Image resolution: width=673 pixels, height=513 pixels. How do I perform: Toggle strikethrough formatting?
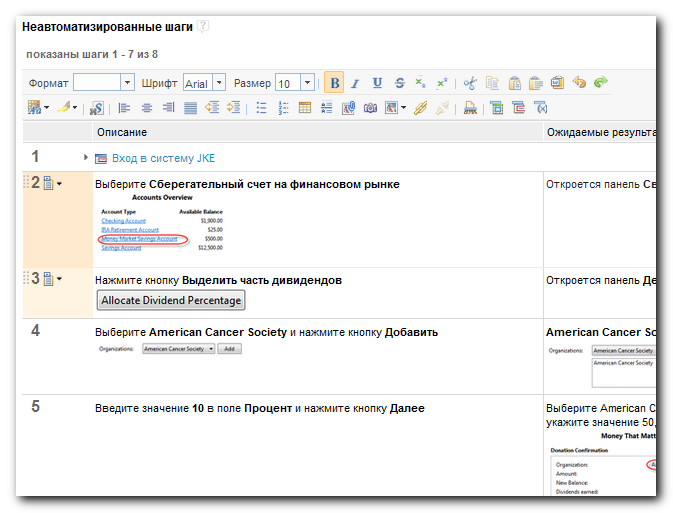tap(400, 82)
